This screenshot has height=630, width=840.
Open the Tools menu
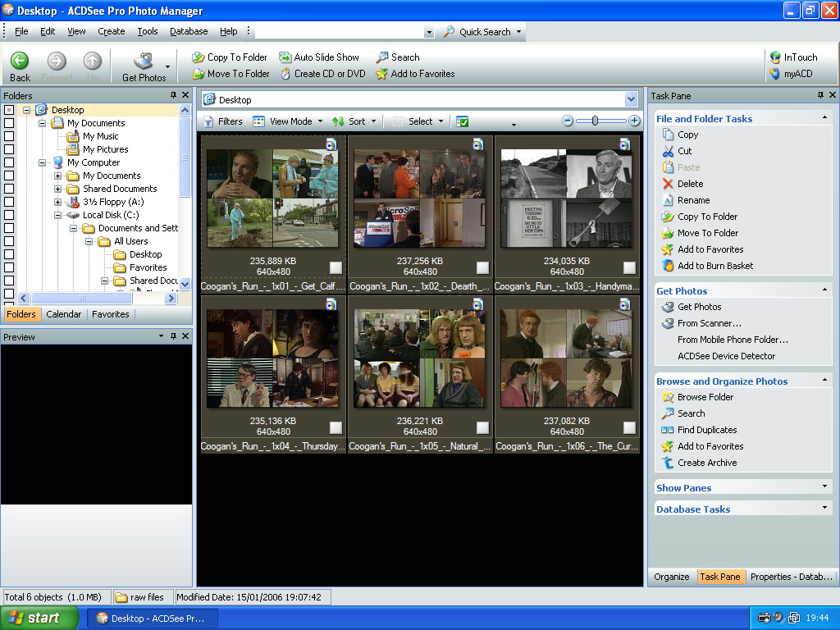[x=148, y=31]
